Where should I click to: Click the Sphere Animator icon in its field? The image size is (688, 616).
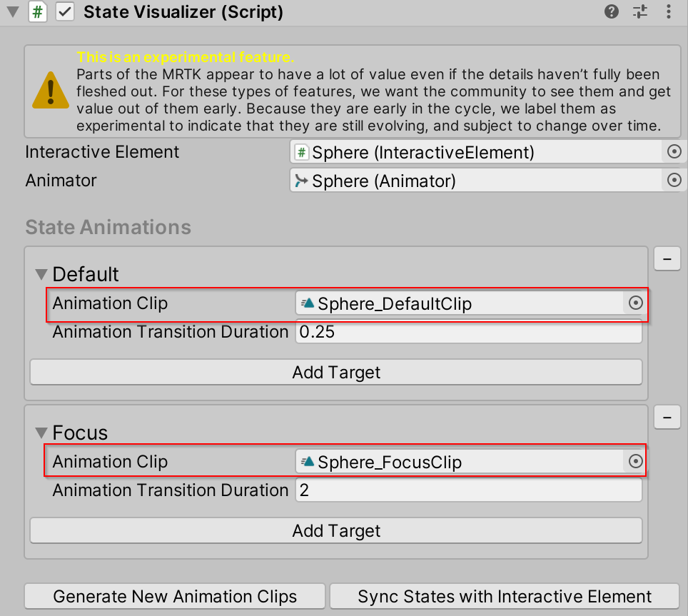pyautogui.click(x=301, y=181)
